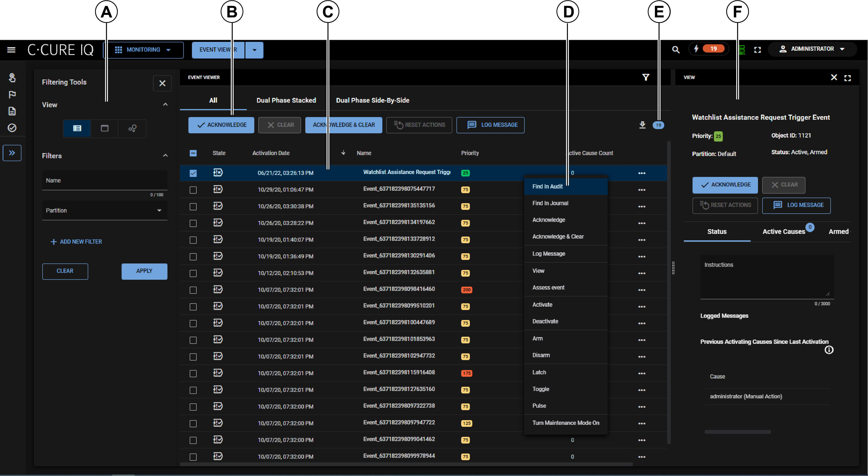The width and height of the screenshot is (868, 476).
Task: Toggle the select-all header checkbox
Action: [x=193, y=153]
